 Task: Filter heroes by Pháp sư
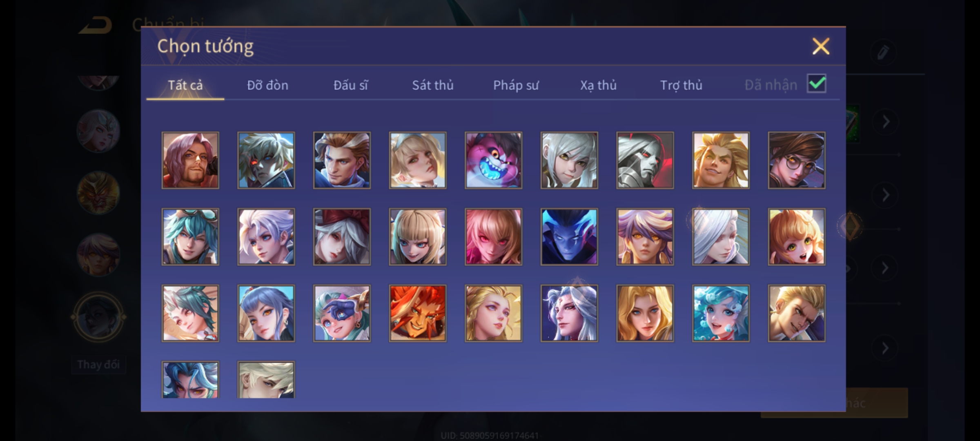(516, 85)
